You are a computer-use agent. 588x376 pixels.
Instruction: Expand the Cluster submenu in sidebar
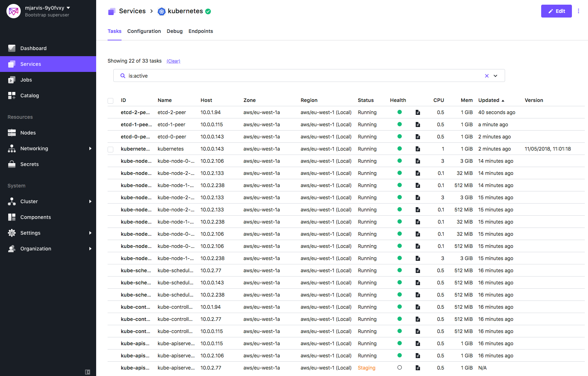pos(90,201)
